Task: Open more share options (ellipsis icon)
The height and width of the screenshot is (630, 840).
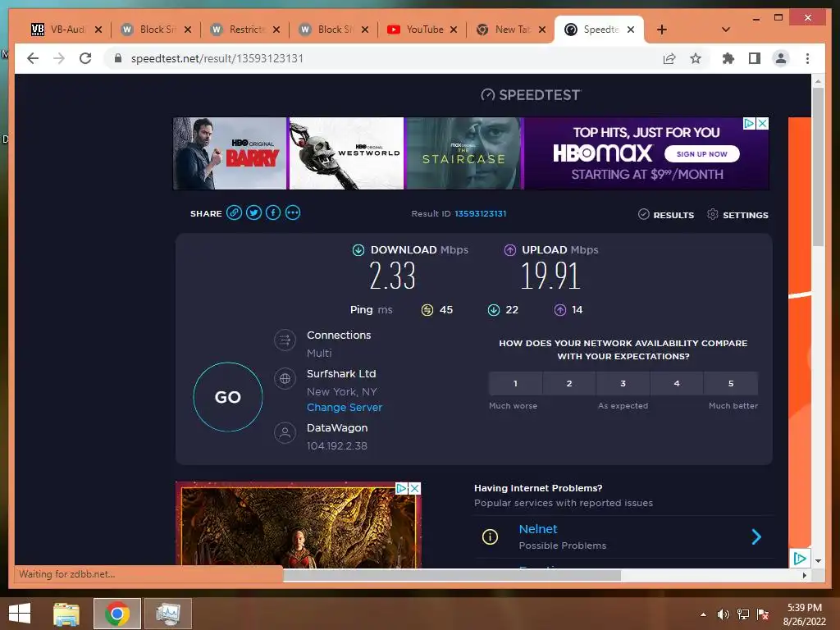Action: pyautogui.click(x=293, y=212)
